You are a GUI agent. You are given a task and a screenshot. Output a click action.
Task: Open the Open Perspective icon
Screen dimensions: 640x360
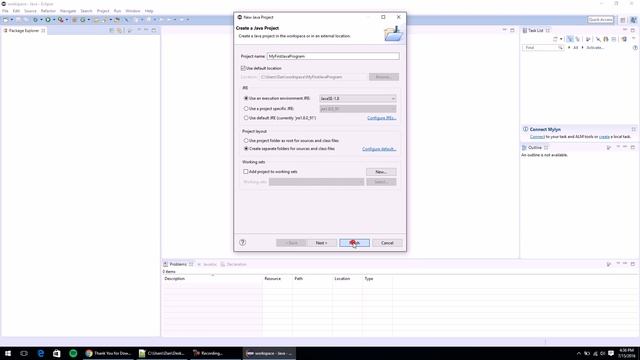pyautogui.click(x=623, y=20)
